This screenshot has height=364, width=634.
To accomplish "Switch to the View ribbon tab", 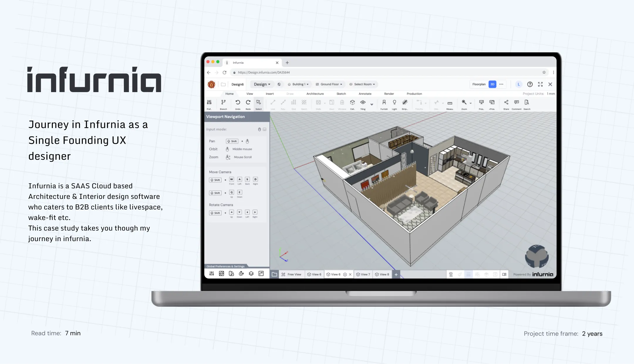I will pyautogui.click(x=249, y=94).
